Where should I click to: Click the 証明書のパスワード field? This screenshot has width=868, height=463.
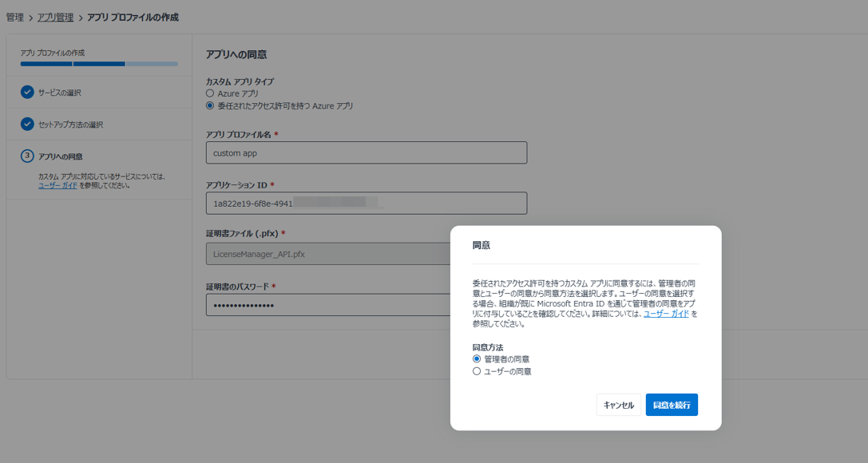coord(329,305)
